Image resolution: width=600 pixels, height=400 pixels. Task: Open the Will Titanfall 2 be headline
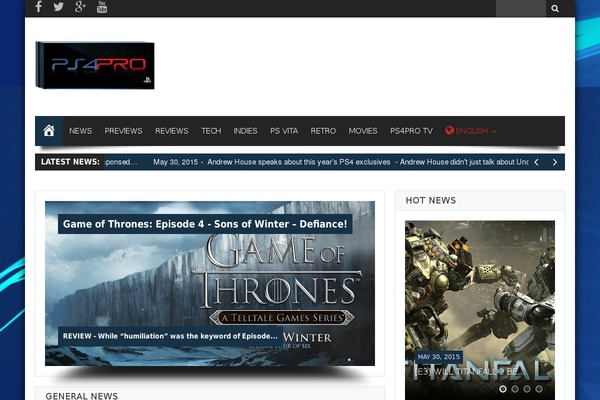pyautogui.click(x=471, y=372)
